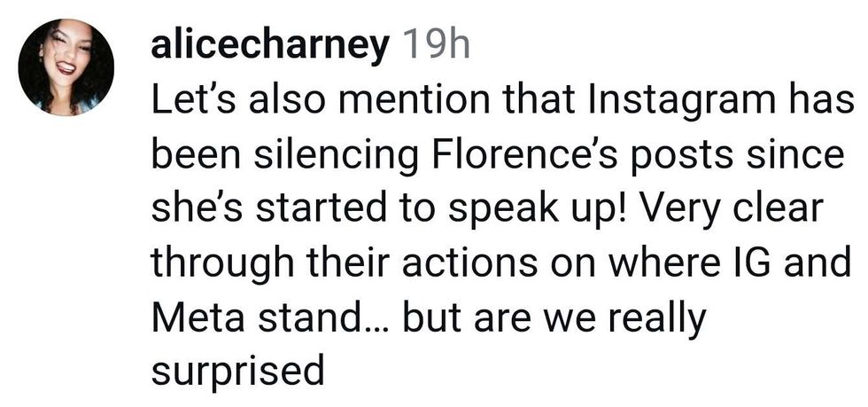Click the word Instagram in the comment
This screenshot has height=407, width=868.
[x=680, y=105]
